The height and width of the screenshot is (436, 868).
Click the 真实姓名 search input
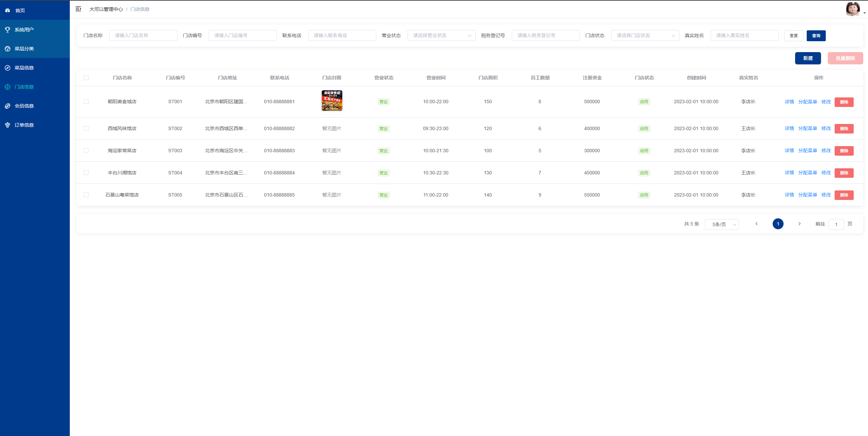click(744, 35)
